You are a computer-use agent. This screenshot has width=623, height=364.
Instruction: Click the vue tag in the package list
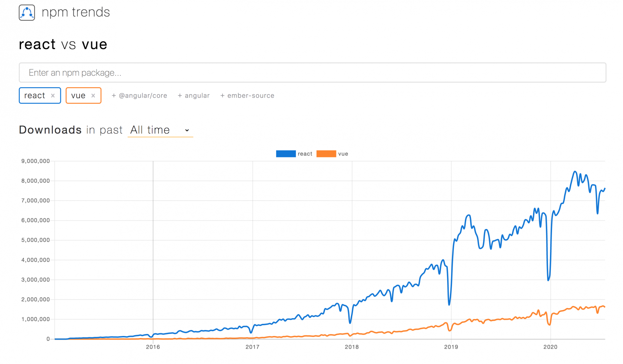tap(78, 96)
